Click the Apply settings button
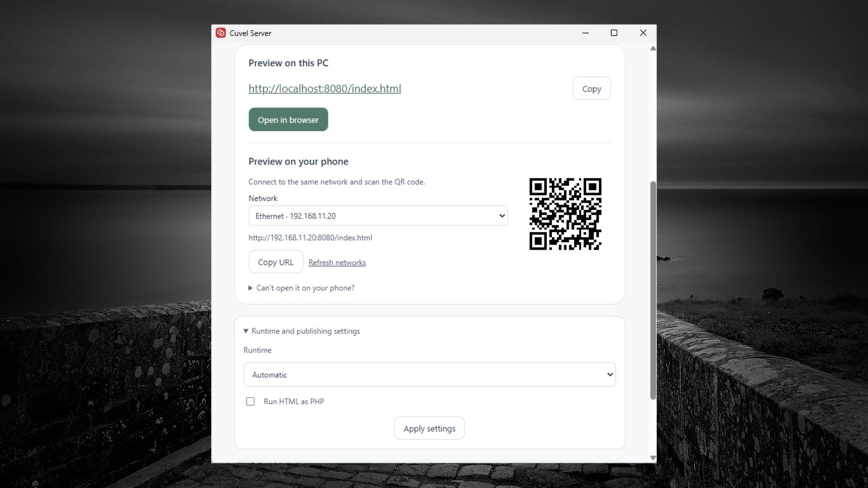This screenshot has height=488, width=868. pyautogui.click(x=429, y=428)
